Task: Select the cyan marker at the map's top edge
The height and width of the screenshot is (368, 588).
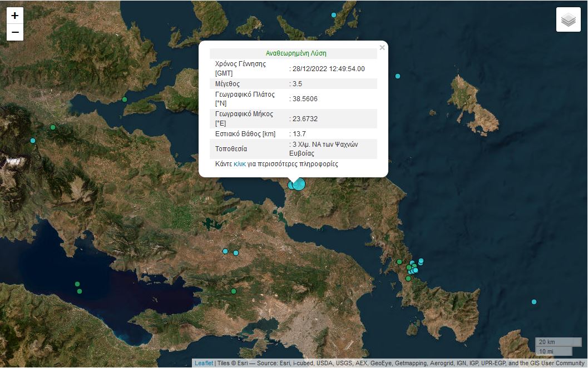Action: [x=334, y=15]
